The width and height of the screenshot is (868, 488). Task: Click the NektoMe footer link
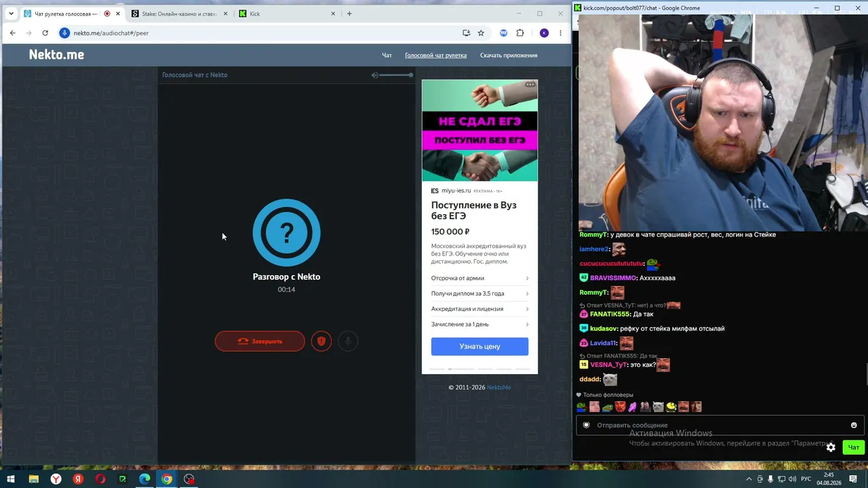pos(498,388)
